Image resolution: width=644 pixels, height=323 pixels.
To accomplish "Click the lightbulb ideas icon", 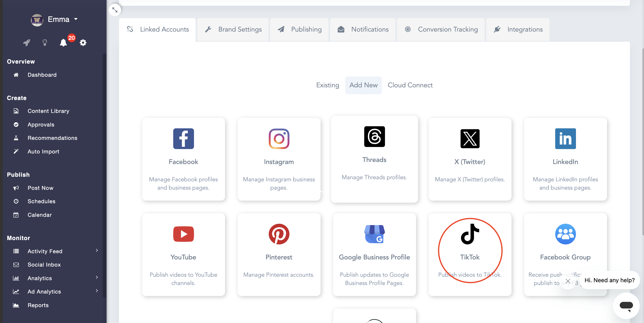I will click(45, 43).
